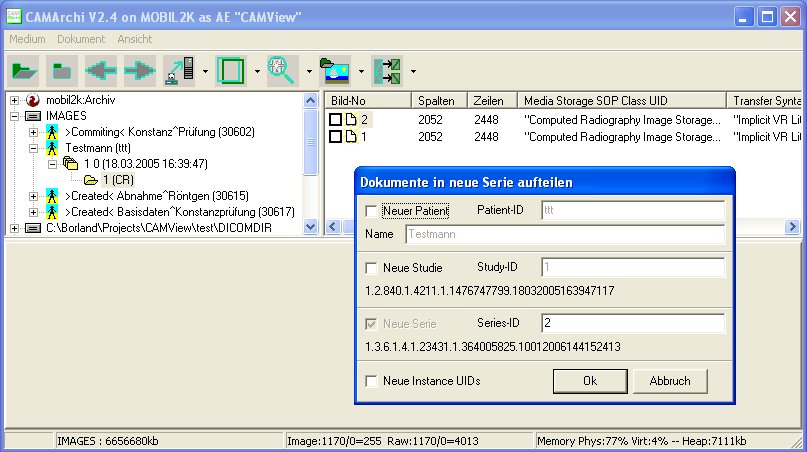Go forward with the right arrow icon
This screenshot has height=452, width=807.
point(139,71)
